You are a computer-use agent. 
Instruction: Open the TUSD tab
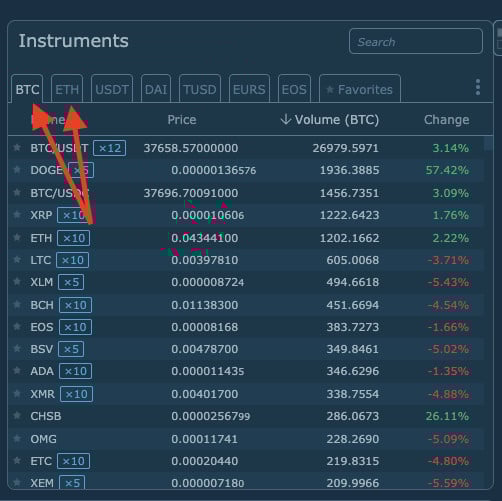(200, 89)
